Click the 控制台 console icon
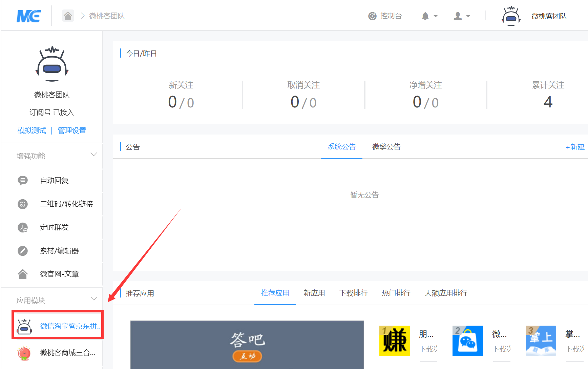Image resolution: width=588 pixels, height=369 pixels. 372,16
